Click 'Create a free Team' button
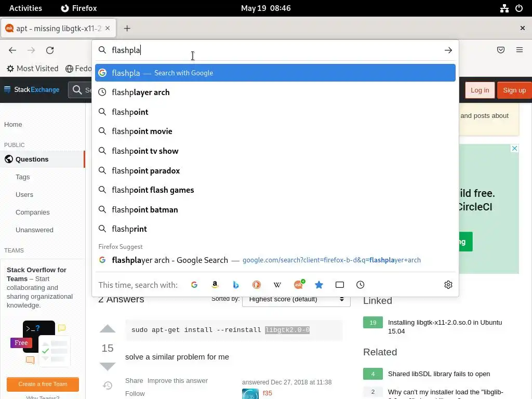 click(x=43, y=384)
